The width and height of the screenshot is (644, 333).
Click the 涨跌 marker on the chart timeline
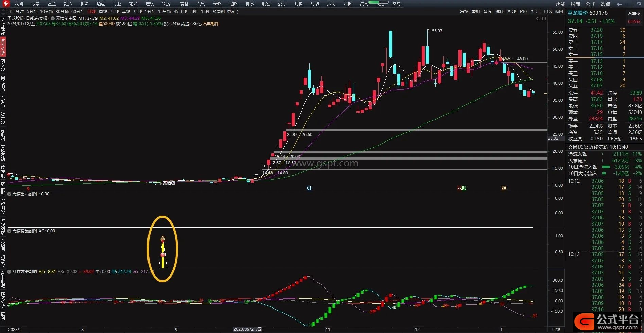point(462,188)
